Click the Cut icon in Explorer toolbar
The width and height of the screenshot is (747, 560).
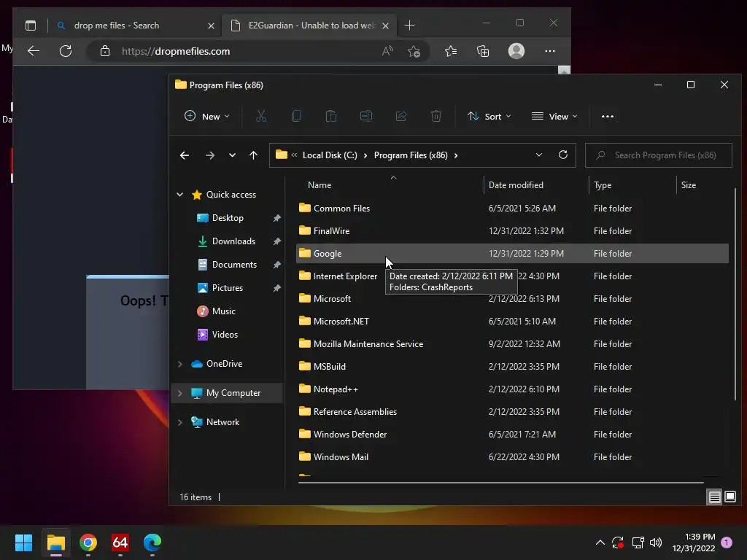click(261, 116)
